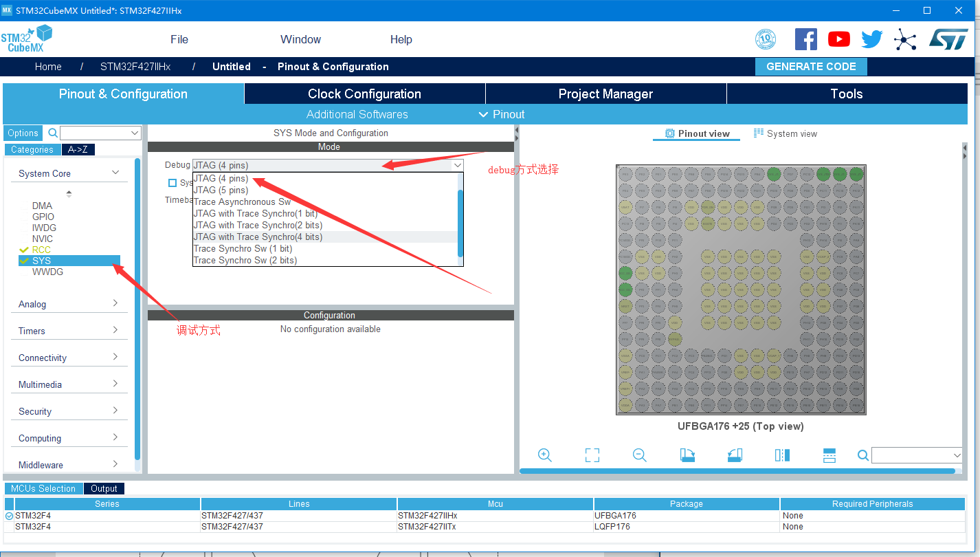
Task: Flip the chip view vertically
Action: pos(829,455)
